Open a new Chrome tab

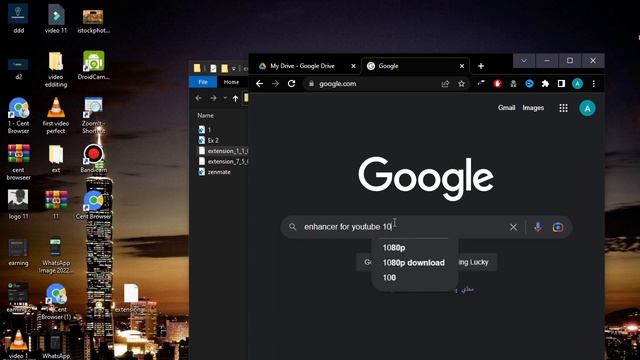[481, 66]
